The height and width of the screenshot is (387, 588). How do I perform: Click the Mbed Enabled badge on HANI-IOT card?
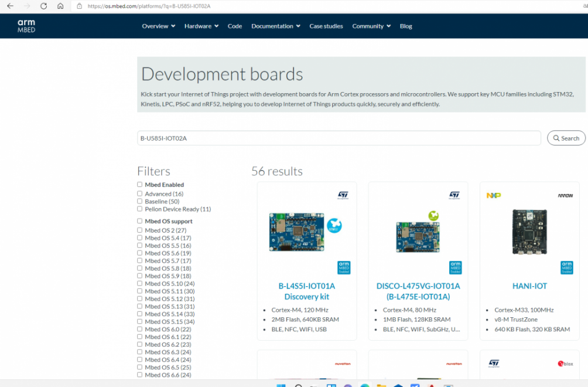pyautogui.click(x=567, y=267)
